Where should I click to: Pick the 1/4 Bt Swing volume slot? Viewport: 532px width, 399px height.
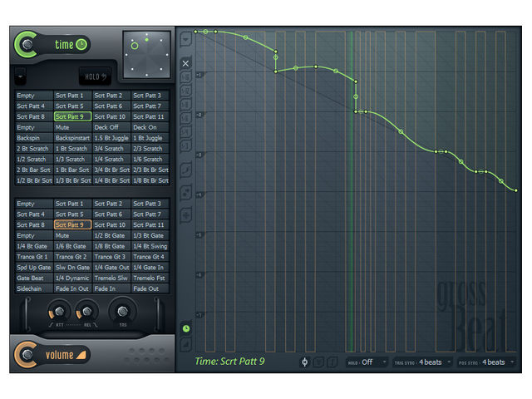pos(150,246)
